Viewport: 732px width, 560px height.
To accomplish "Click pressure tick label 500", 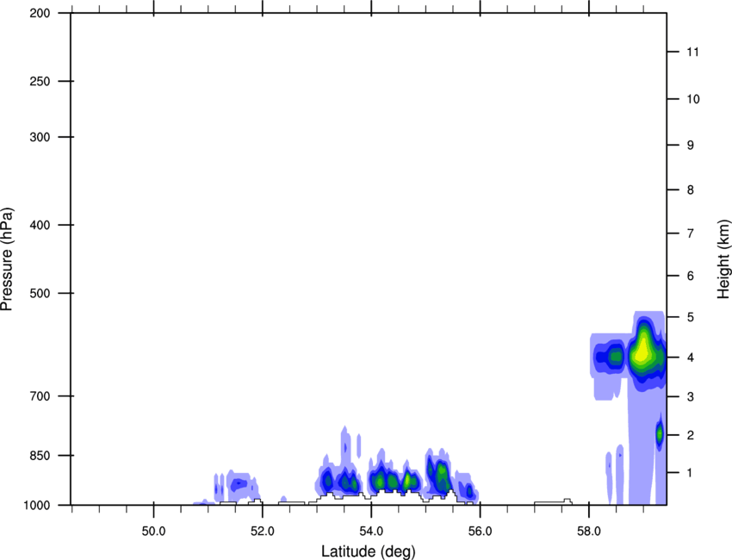I will click(x=40, y=293).
